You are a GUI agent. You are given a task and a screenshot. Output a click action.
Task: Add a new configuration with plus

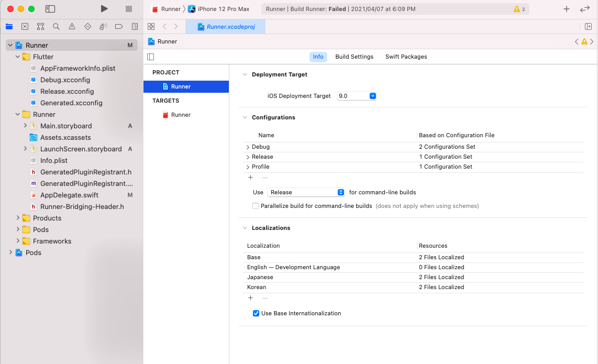251,178
